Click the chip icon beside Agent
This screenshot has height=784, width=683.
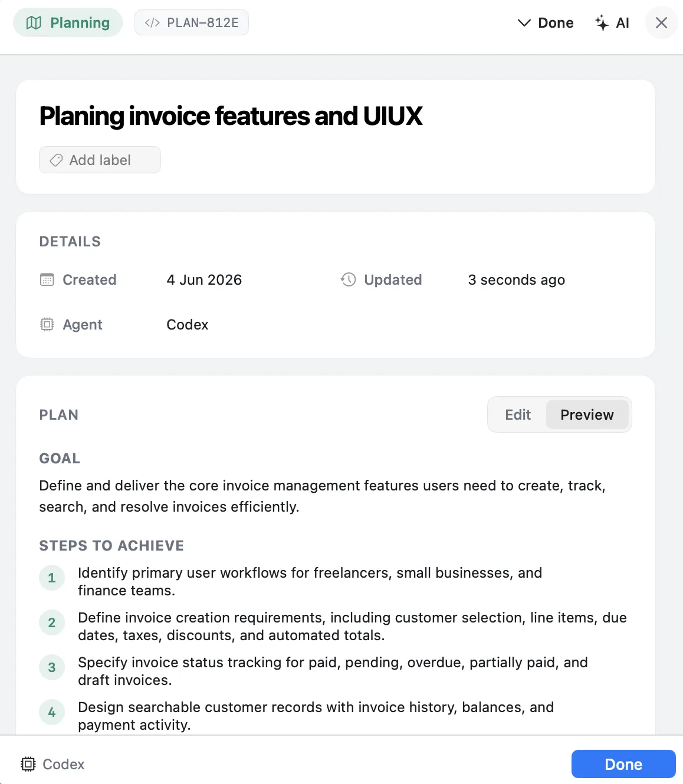[x=47, y=324]
